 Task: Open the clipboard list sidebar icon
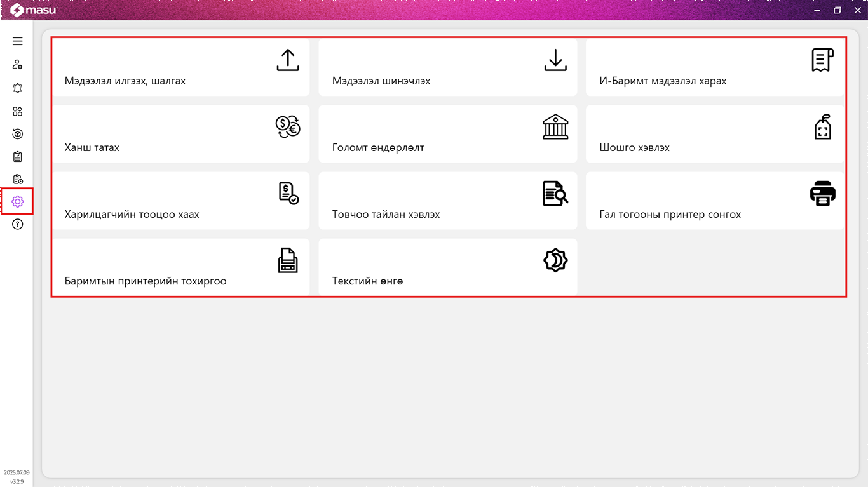tap(17, 157)
